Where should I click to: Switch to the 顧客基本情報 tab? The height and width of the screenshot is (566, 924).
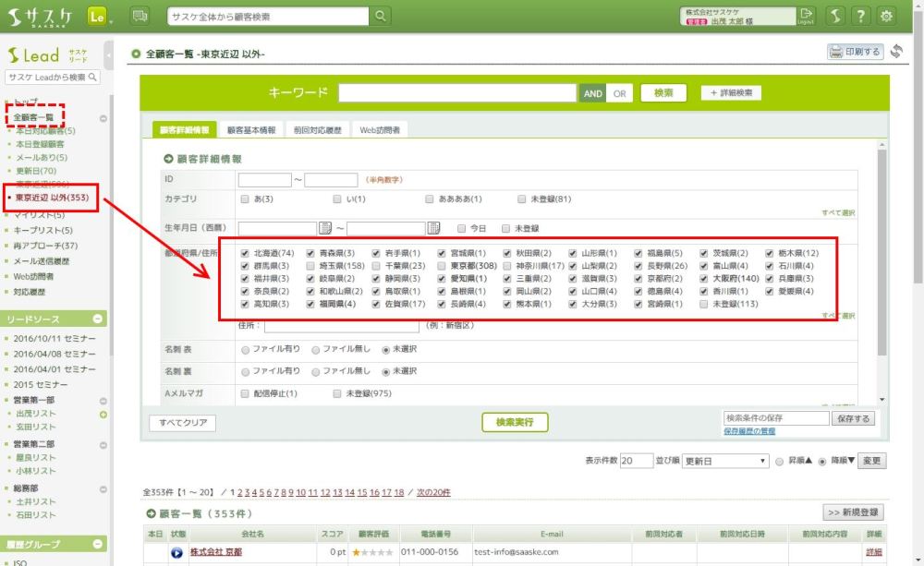[x=251, y=130]
